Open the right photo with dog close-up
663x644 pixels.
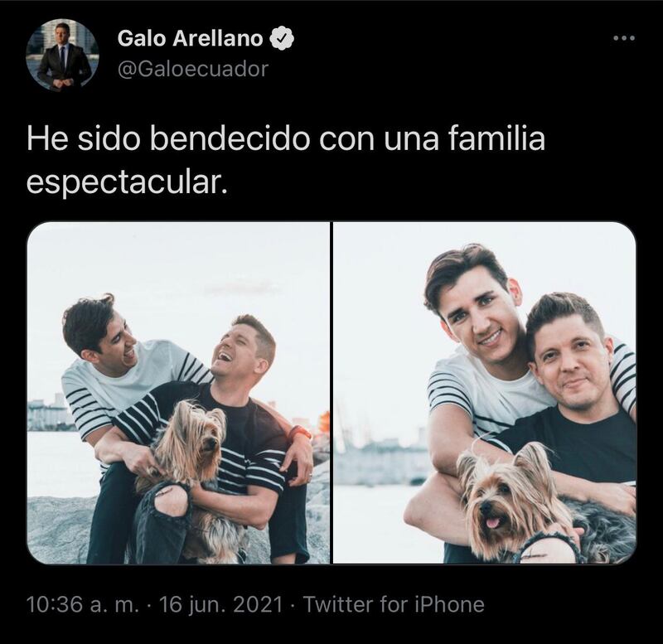click(485, 393)
